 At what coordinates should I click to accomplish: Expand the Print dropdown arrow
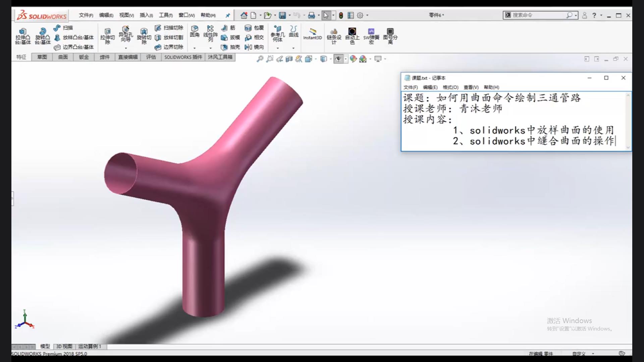coord(319,15)
